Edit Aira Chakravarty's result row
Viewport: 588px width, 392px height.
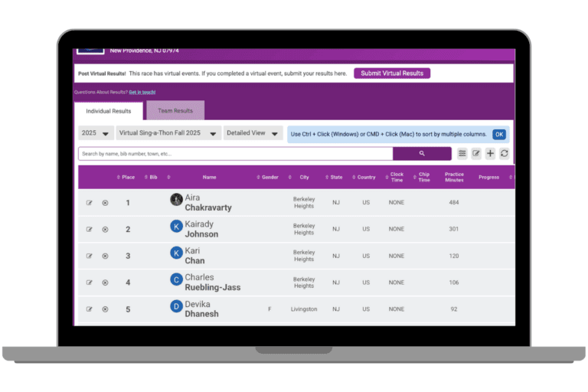pos(90,203)
